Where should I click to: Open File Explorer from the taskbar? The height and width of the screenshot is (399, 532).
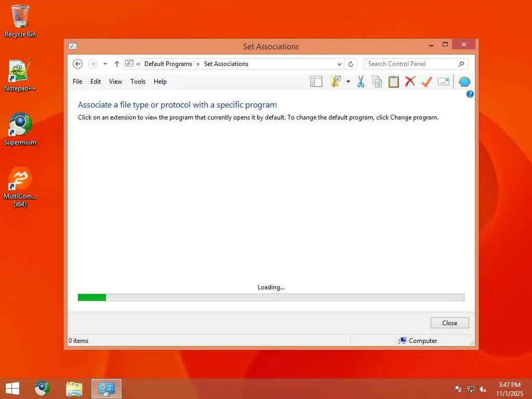coord(74,389)
